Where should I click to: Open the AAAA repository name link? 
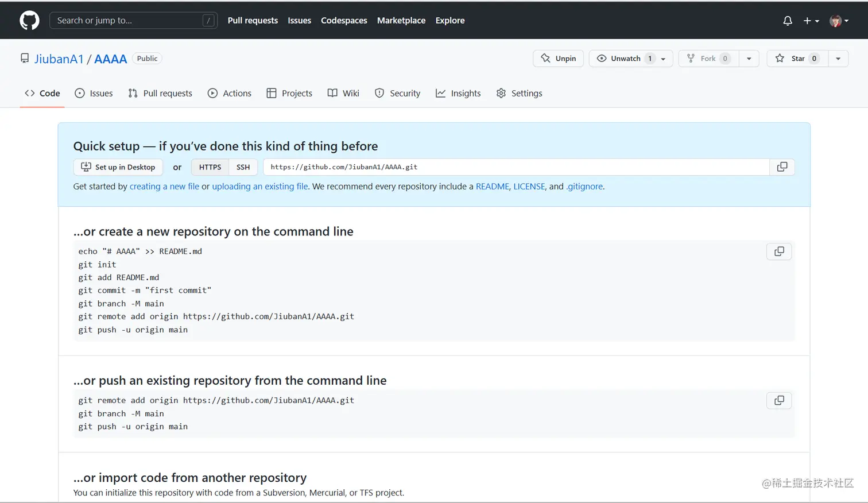tap(110, 59)
